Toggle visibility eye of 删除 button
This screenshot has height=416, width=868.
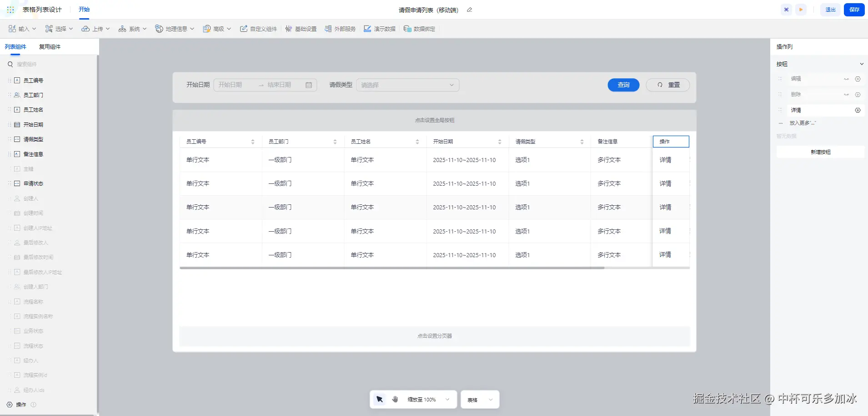846,95
